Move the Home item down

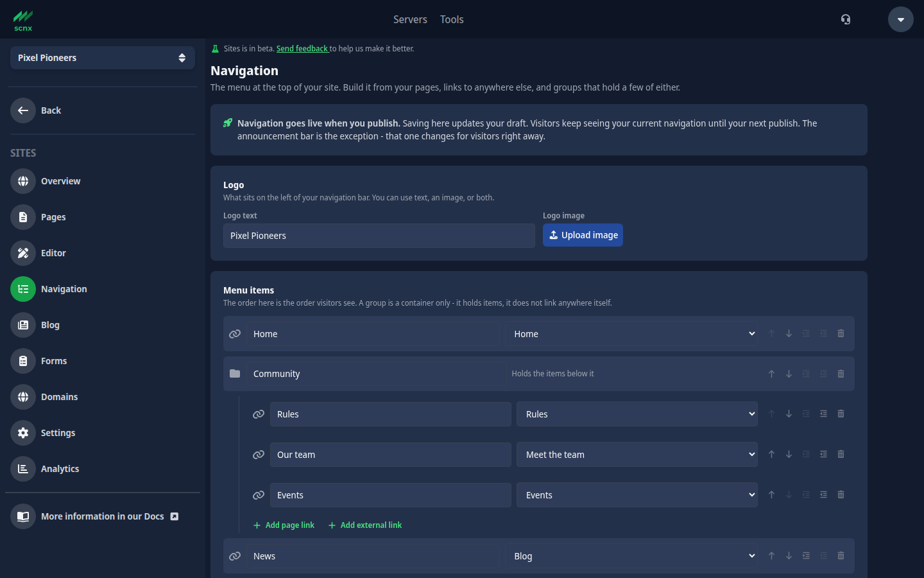pos(789,333)
